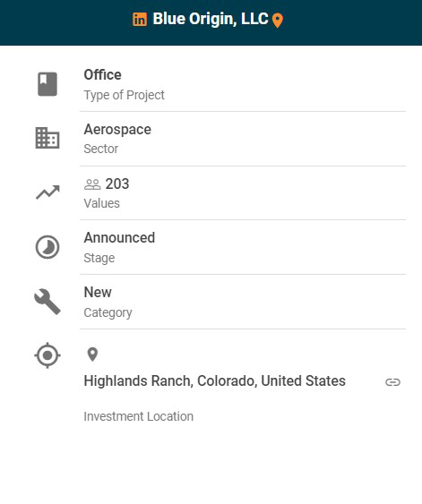Click the gray location pin above Highlands Ranch

[92, 355]
